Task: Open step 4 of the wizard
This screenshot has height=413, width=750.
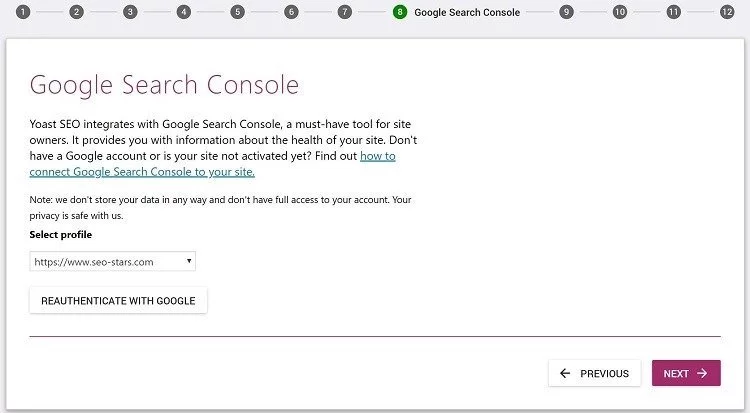Action: tap(184, 12)
